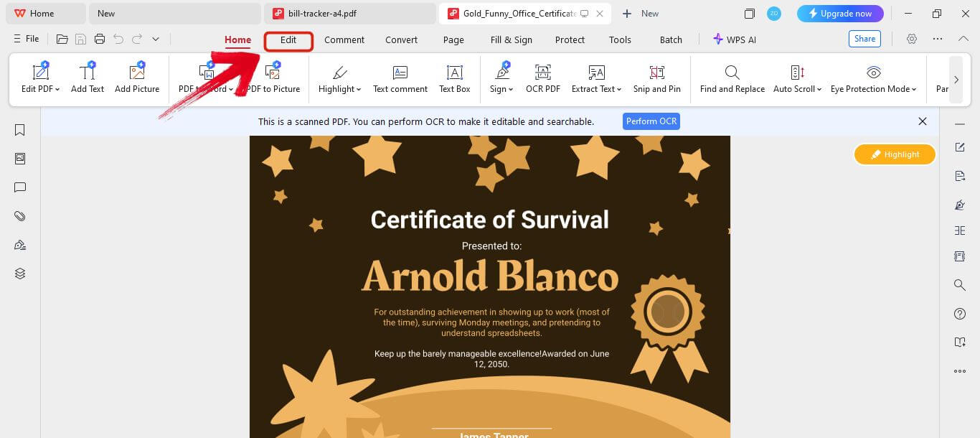Open help icon in right sidebar
This screenshot has height=438, width=980.
[x=960, y=314]
